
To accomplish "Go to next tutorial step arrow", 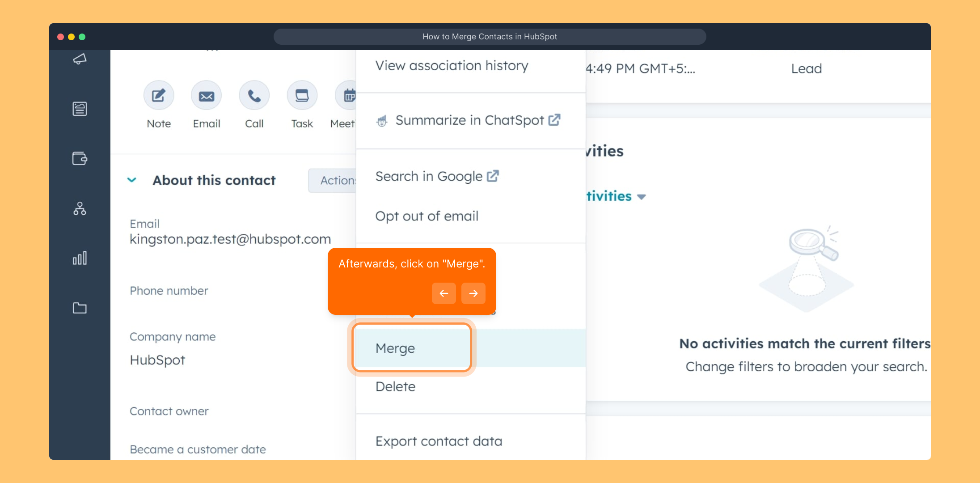I will pyautogui.click(x=473, y=293).
